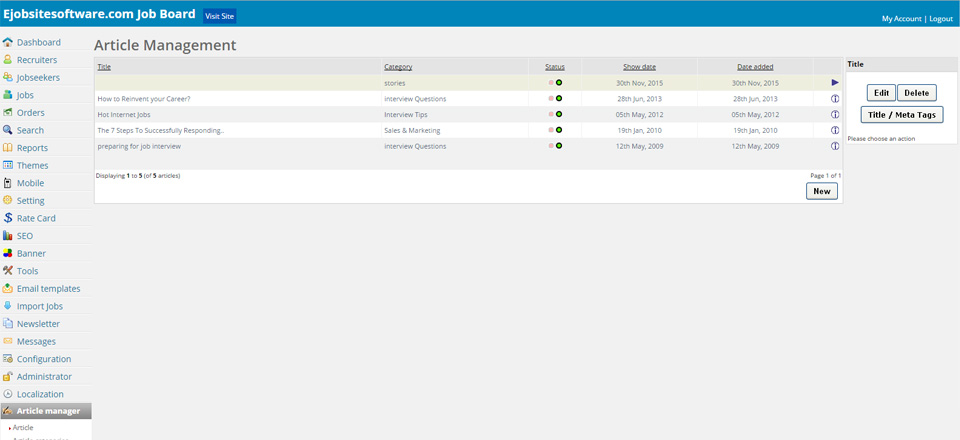Viewport: 960px width, 440px height.
Task: Click pink inactive dot for 'preparing for job interview'
Action: pyautogui.click(x=551, y=146)
